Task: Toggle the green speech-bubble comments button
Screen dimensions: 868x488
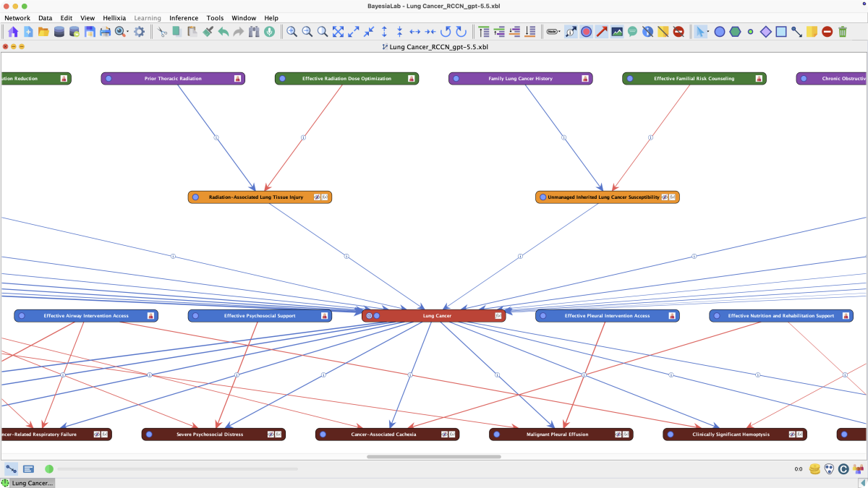Action: coord(632,32)
